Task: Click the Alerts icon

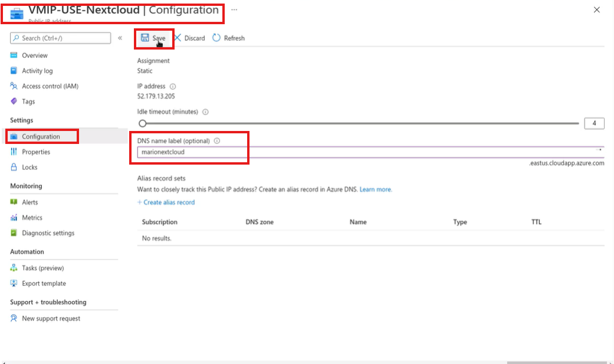Action: tap(14, 202)
